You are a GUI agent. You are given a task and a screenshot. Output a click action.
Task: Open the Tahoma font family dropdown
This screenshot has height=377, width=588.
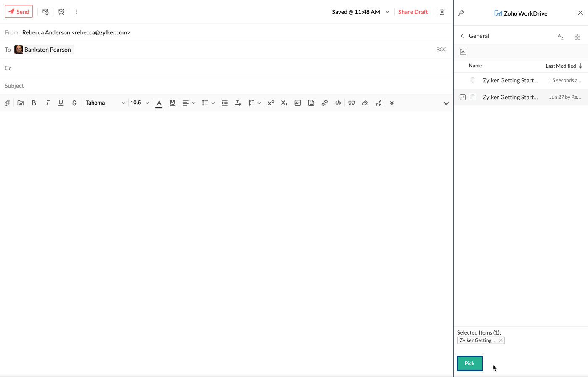[x=105, y=103]
